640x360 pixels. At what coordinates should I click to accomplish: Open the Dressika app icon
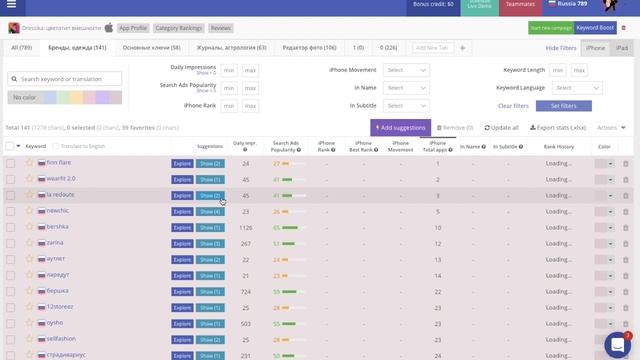click(14, 28)
